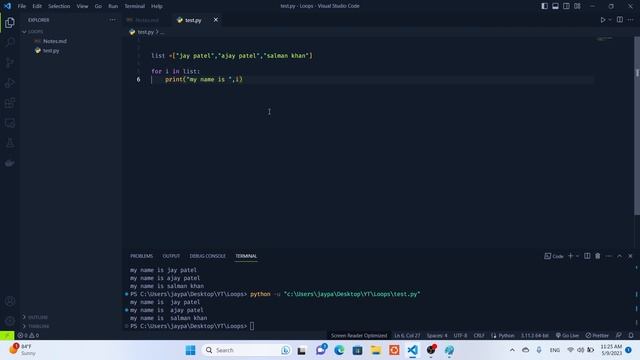
Task: Split the editor to the right
Action: pos(620,20)
